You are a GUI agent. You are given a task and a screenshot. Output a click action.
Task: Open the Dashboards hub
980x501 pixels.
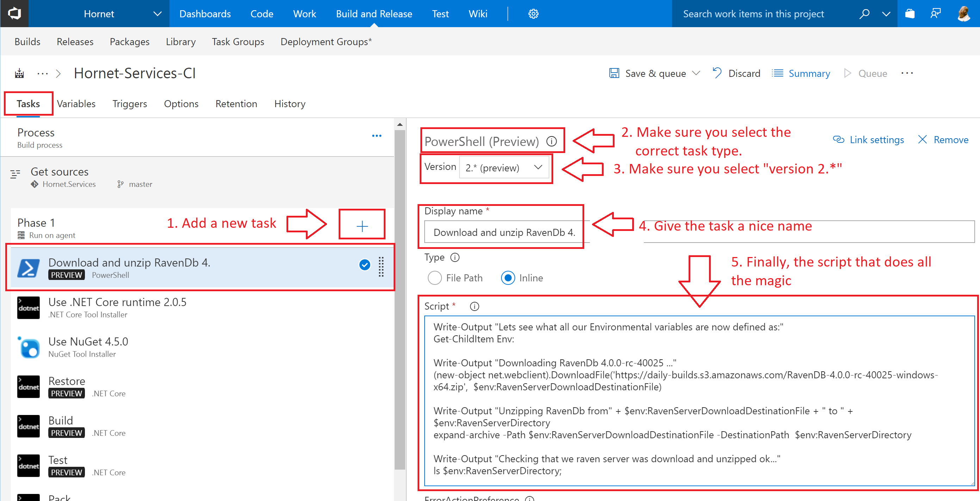205,14
